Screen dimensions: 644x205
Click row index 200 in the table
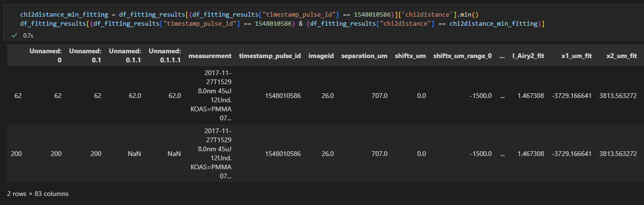click(16, 154)
